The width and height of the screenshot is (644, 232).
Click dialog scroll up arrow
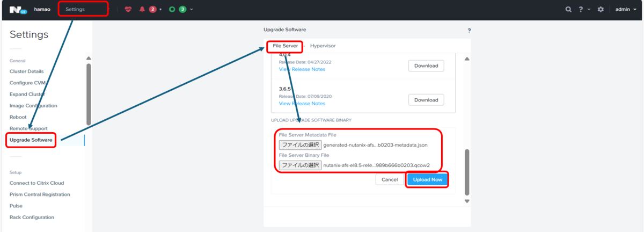(x=466, y=59)
